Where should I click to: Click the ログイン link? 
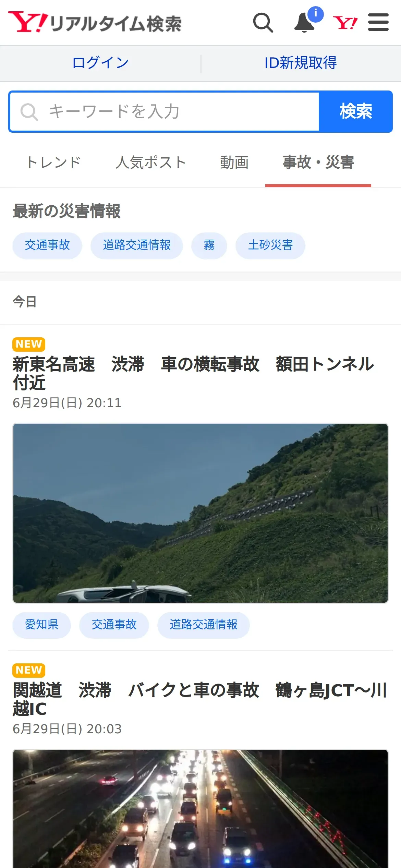(x=100, y=63)
